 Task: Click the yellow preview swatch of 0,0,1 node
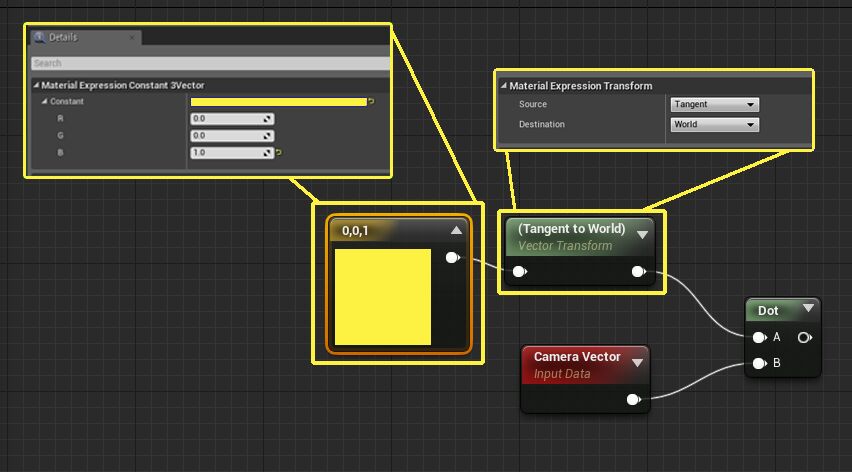(383, 297)
